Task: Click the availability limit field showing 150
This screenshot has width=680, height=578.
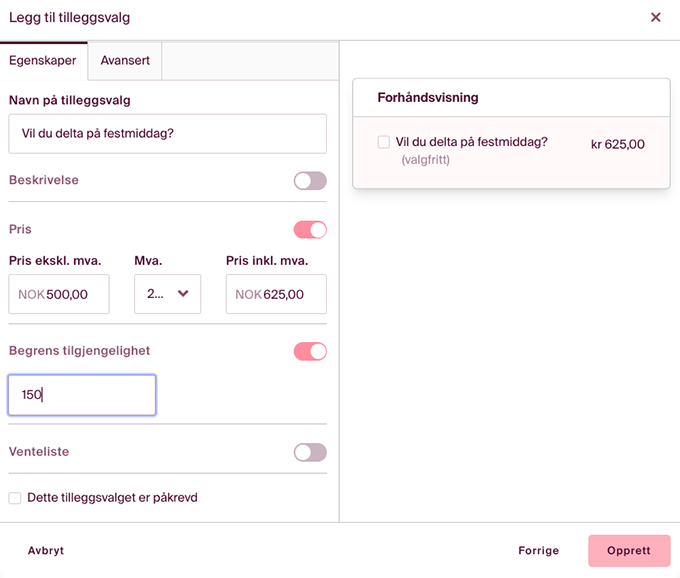Action: click(82, 395)
